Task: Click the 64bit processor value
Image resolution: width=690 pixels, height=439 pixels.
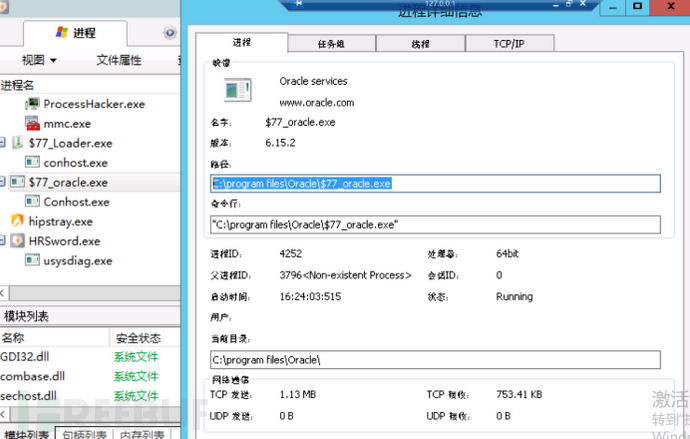Action: point(507,253)
